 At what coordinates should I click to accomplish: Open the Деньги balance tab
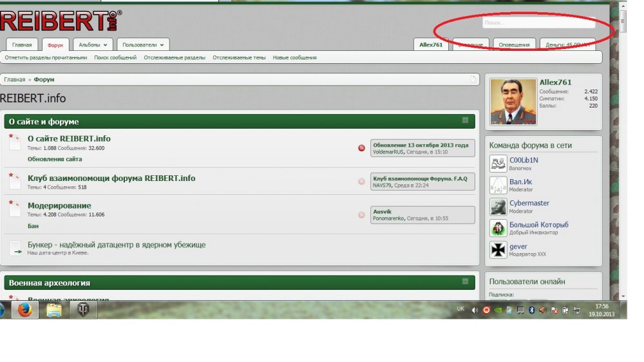567,45
